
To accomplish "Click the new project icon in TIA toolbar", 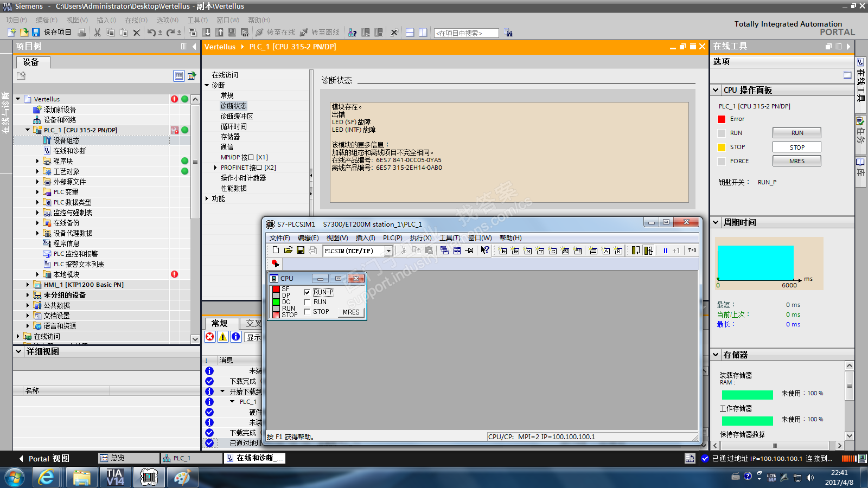I will pyautogui.click(x=12, y=33).
